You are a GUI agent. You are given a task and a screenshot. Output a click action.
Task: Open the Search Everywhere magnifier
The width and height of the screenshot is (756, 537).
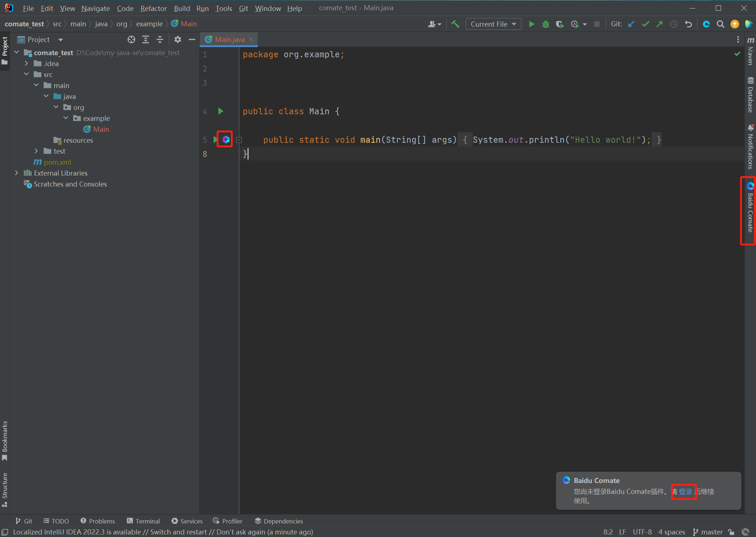click(720, 24)
